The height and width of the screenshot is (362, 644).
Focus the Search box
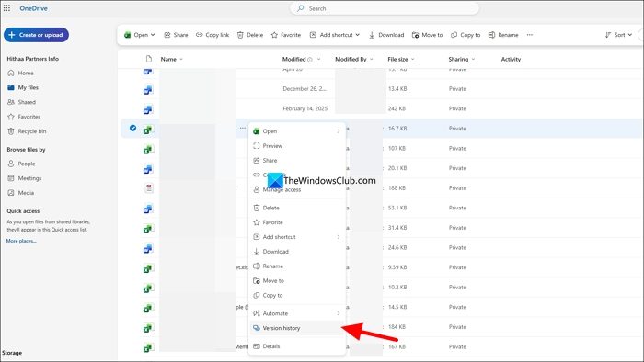(384, 8)
